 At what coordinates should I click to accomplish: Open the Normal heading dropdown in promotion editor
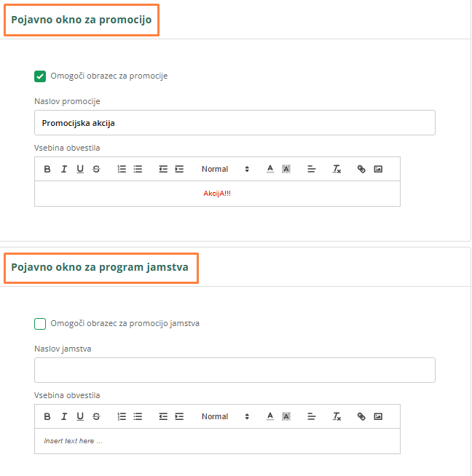click(x=225, y=169)
